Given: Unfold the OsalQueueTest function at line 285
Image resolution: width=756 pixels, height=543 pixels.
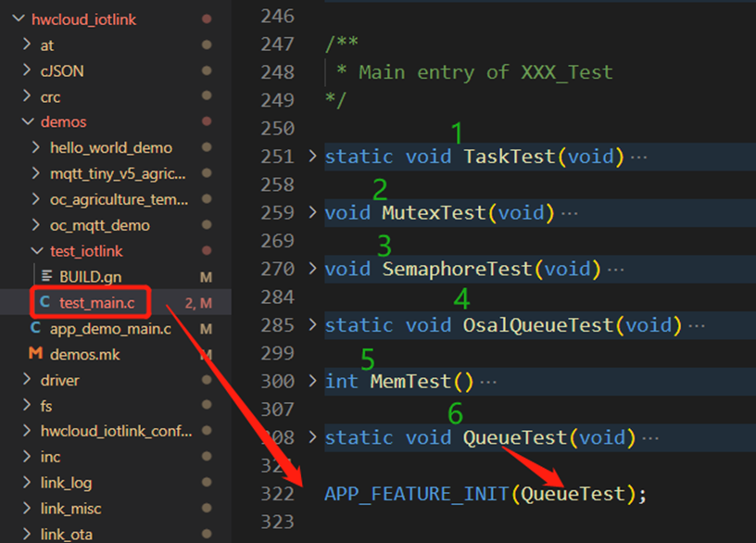Looking at the screenshot, I should pos(312,325).
